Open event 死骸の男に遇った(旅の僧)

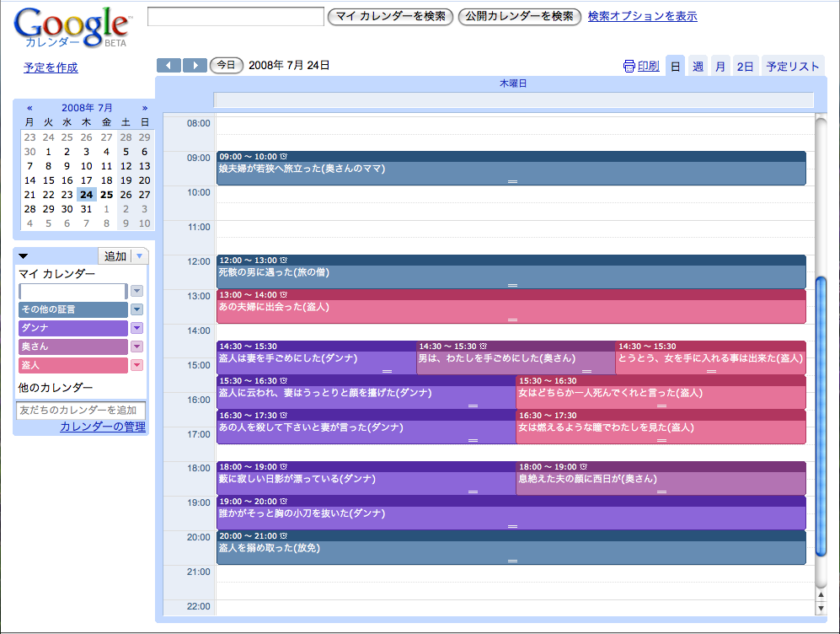(511, 272)
